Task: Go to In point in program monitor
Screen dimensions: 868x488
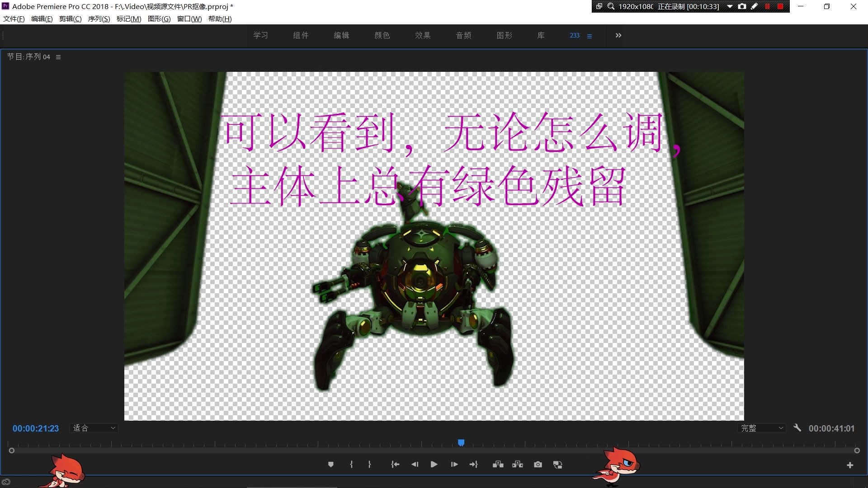Action: click(x=395, y=465)
